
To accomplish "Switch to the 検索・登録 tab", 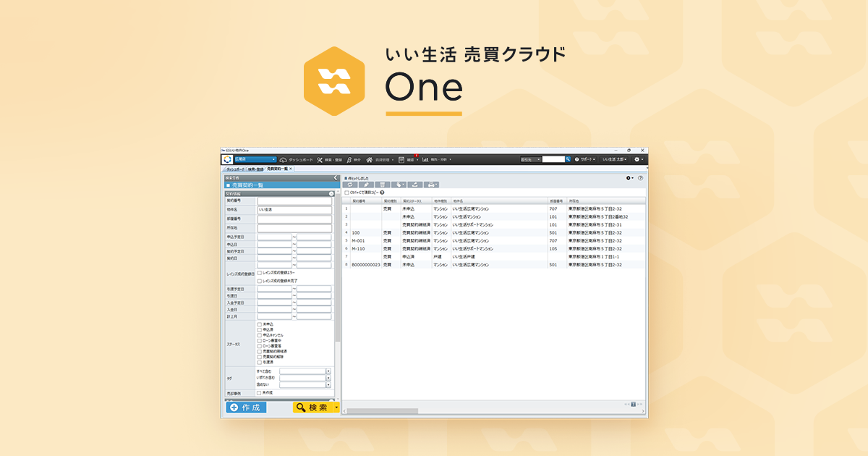I will pos(255,169).
